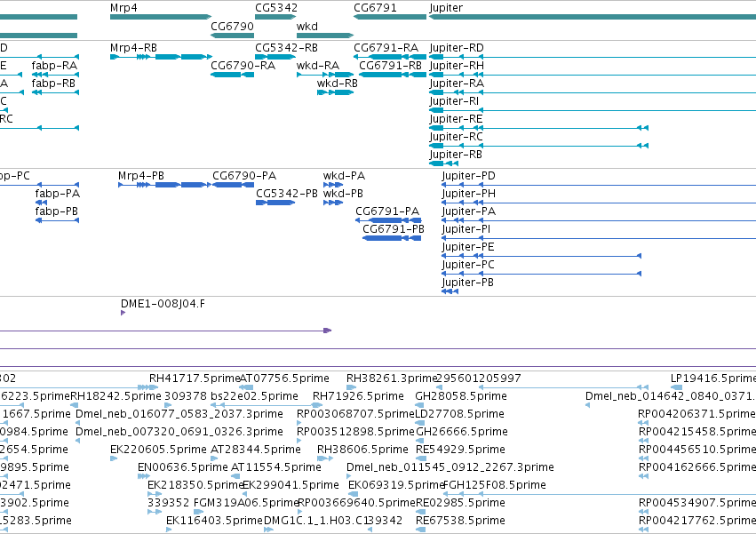Screen dimensions: 756x534
Task: Open the Jupiter-RD transcript label
Action: click(x=456, y=48)
